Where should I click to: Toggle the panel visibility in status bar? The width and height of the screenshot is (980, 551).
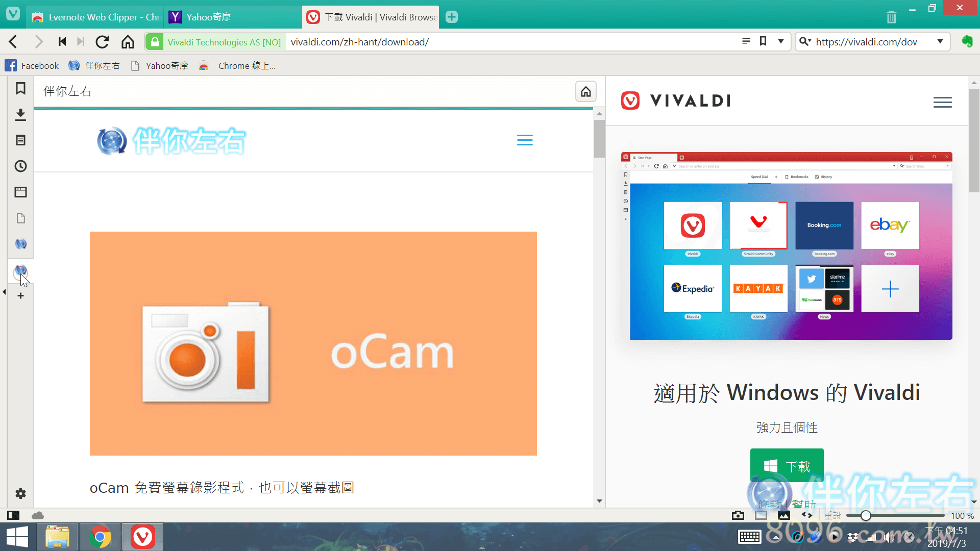pyautogui.click(x=13, y=515)
